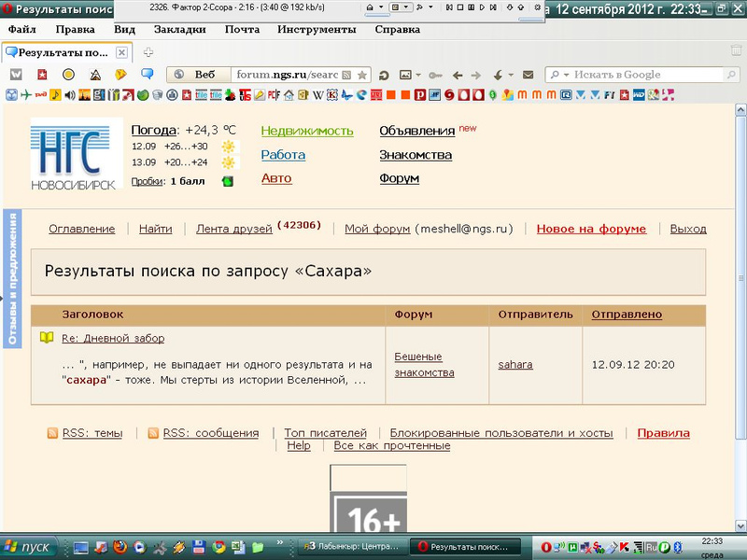Open the new tab plus button
Screen dimensions: 747x560
[148, 52]
